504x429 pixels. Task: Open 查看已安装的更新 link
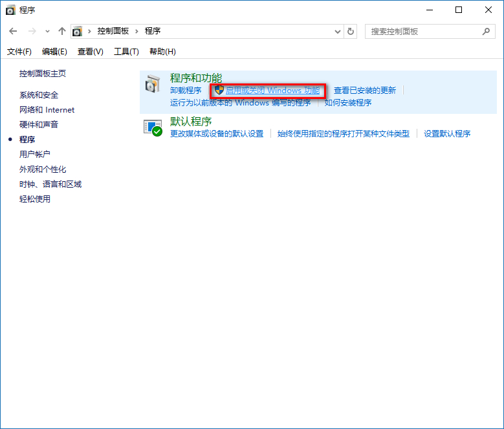(x=364, y=91)
